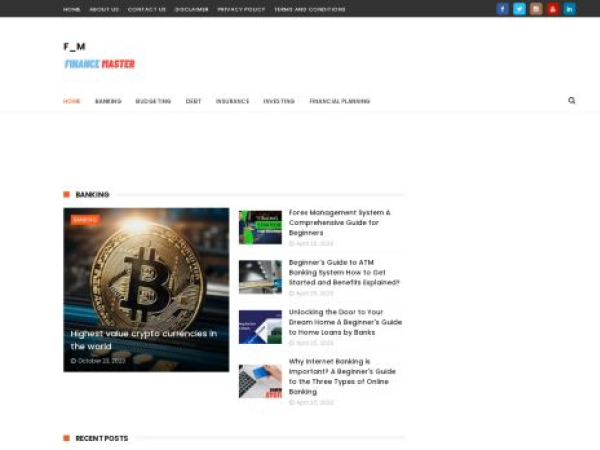Click the date under Internet Banking article
Screen dimensions: 600x450
point(311,402)
